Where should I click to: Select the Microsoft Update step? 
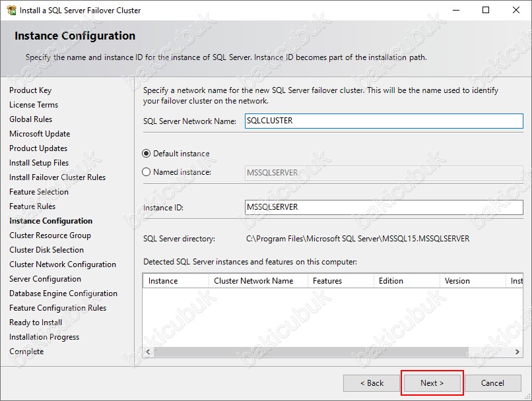point(40,134)
